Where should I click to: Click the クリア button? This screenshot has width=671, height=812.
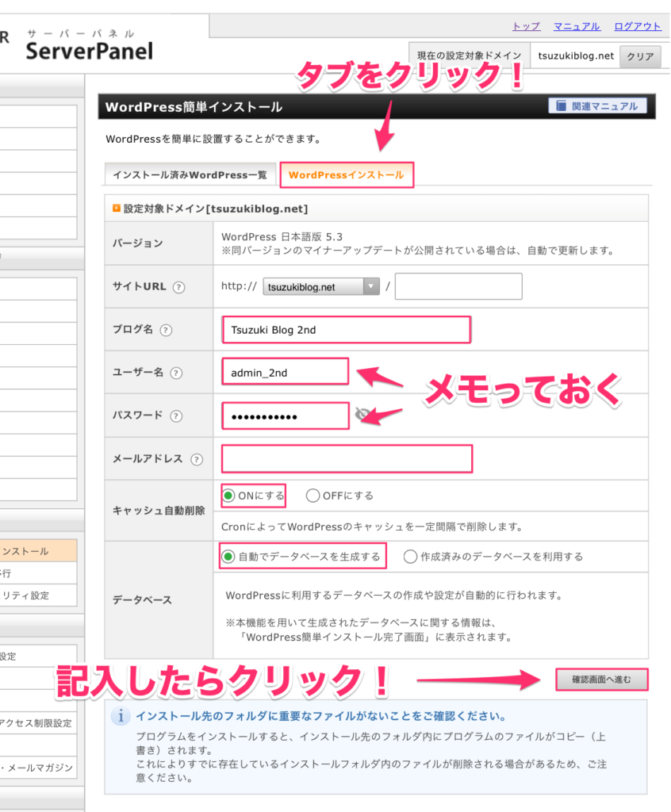[x=640, y=56]
